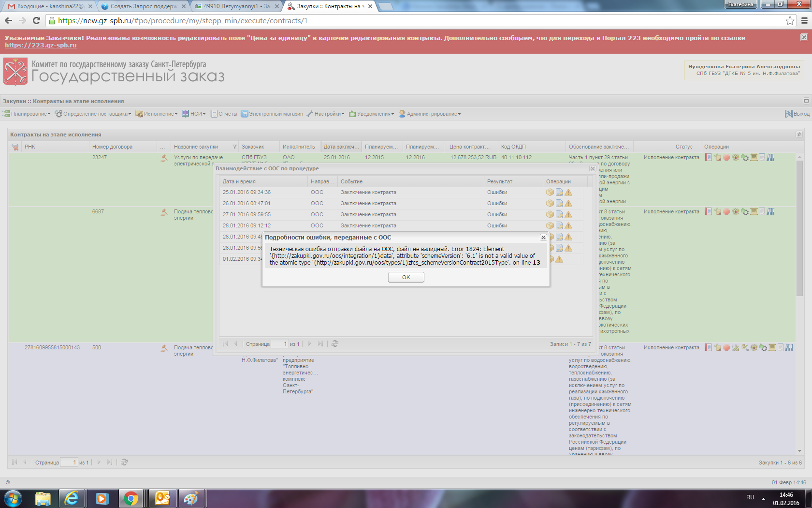
Task: Expand the Исполнение menu
Action: pyautogui.click(x=157, y=114)
